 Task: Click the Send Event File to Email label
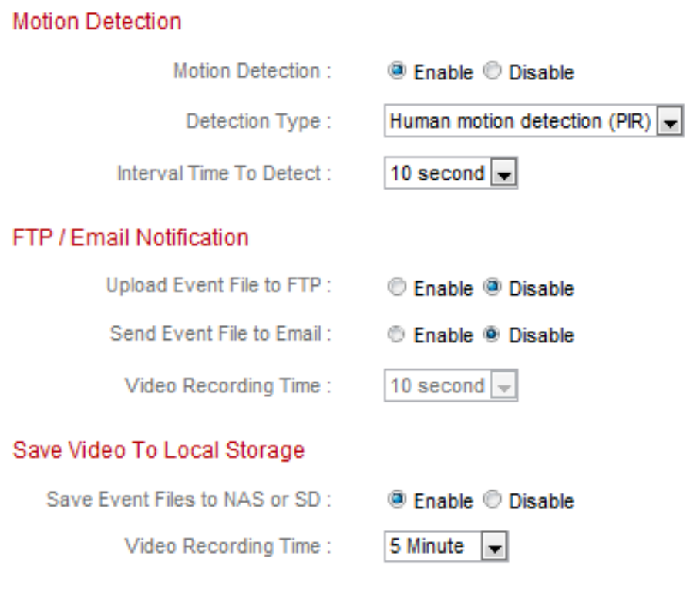tap(220, 335)
